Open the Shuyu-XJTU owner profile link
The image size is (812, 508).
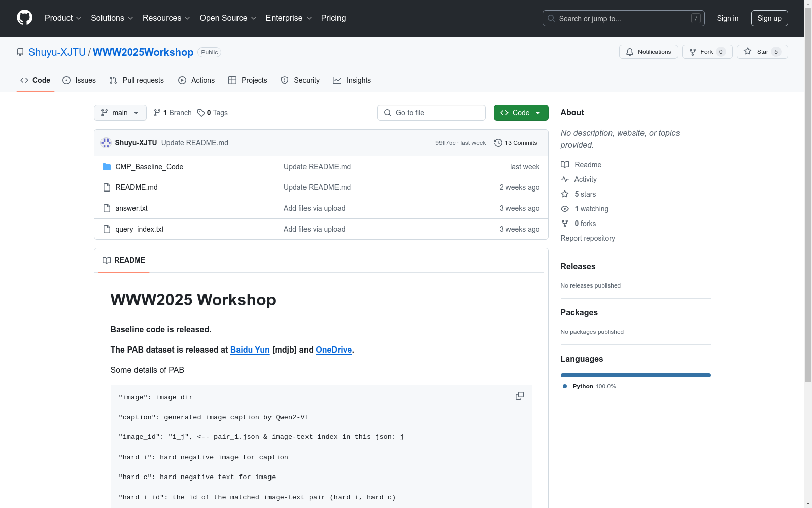[x=57, y=52]
